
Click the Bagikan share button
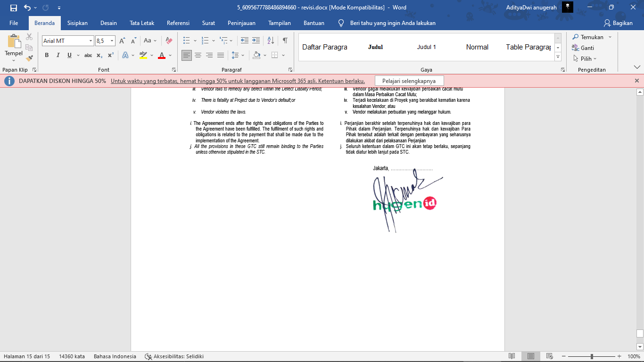click(618, 23)
